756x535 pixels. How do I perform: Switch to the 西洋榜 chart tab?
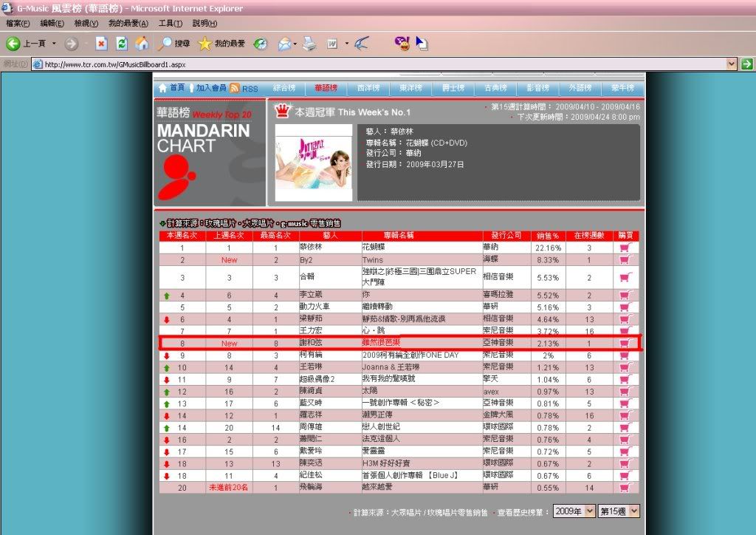(x=368, y=88)
